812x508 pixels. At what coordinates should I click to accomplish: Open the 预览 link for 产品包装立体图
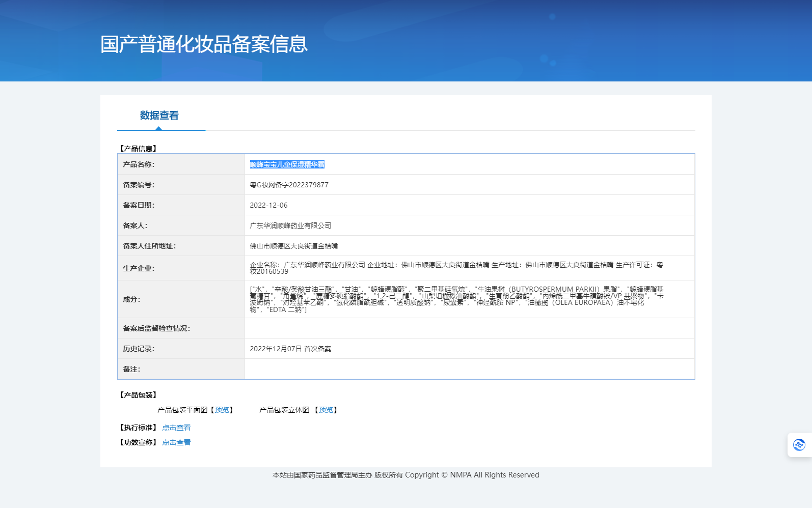coord(326,410)
